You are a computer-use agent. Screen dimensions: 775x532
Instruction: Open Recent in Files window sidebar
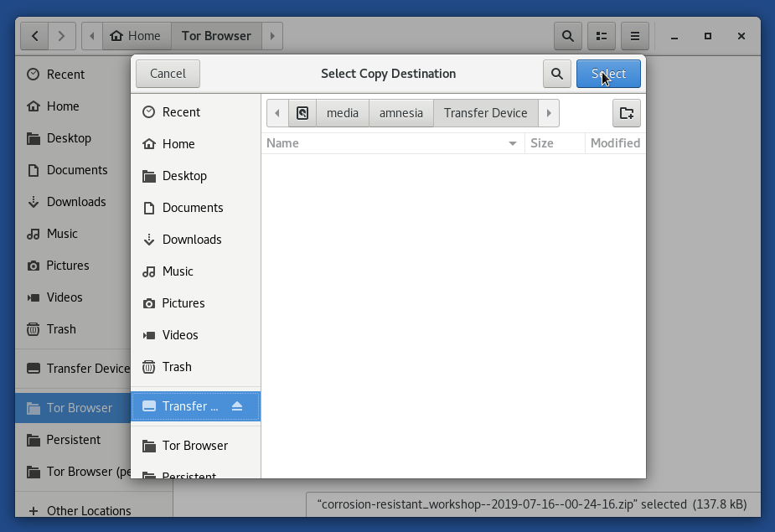coord(73,75)
